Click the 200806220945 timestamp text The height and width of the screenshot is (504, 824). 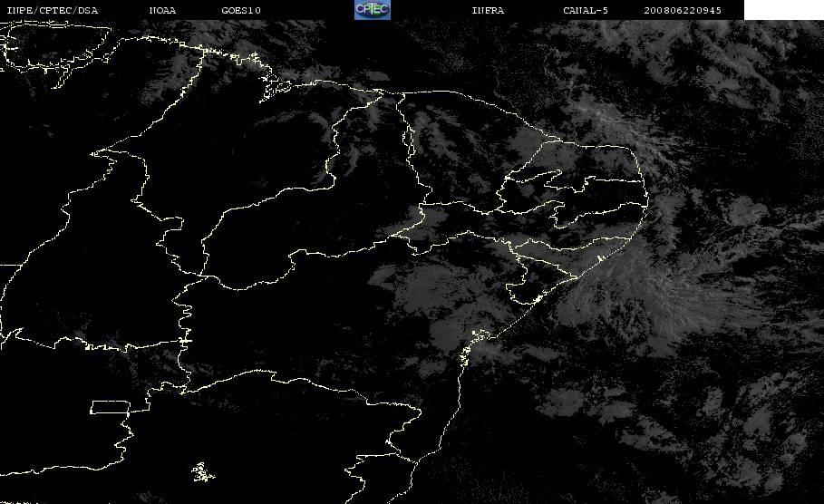[x=683, y=11]
